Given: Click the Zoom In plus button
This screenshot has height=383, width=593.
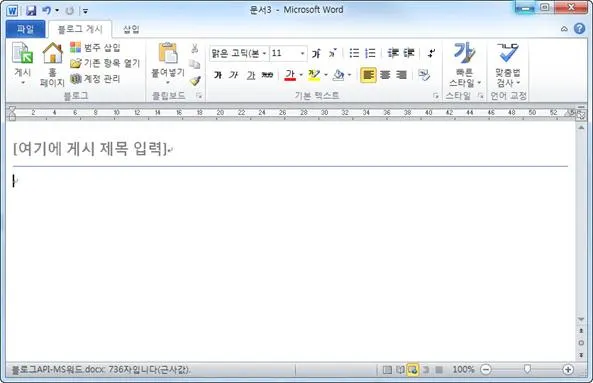Looking at the screenshot, I should [568, 369].
